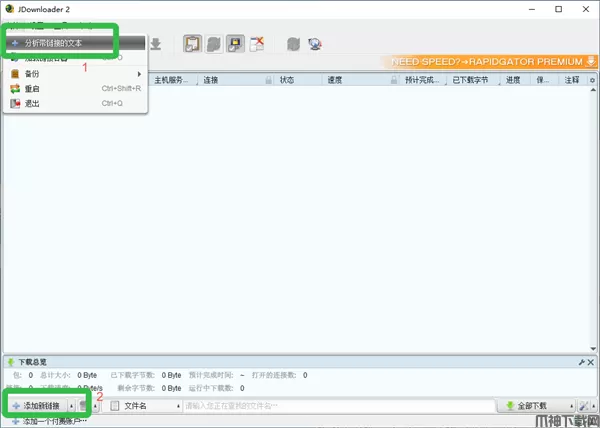Sort by 连接 column header
Screen dimensions: 600x428
point(210,80)
